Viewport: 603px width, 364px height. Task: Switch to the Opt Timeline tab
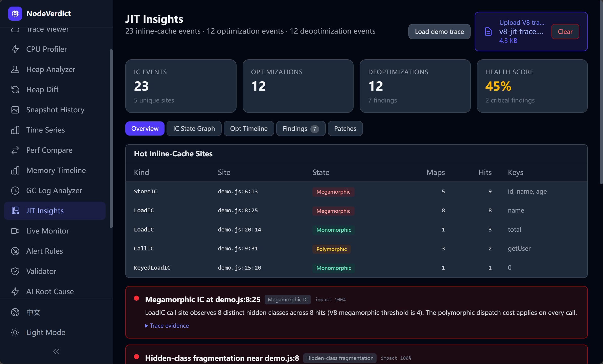pyautogui.click(x=249, y=128)
